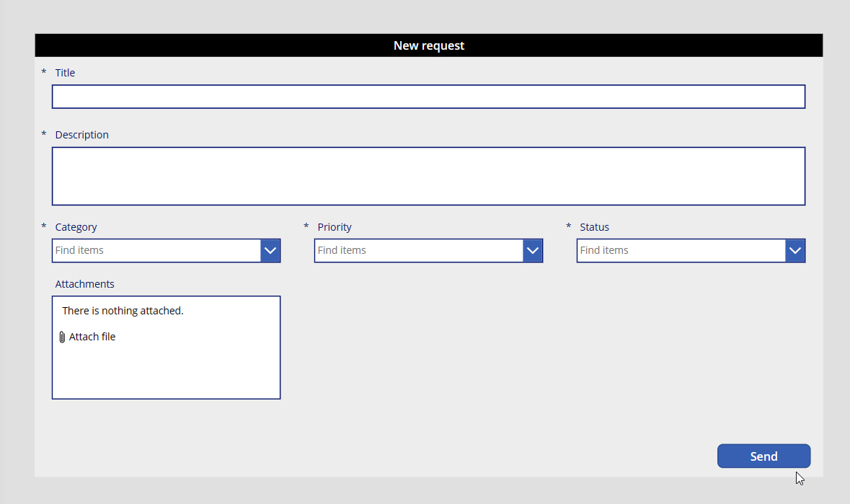
Task: Click the New request header text
Action: coord(429,45)
